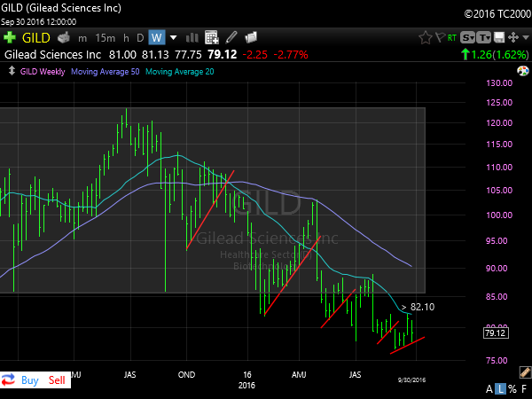Click the 'OND' quarter label on time axis
Viewport: 532px width, 399px height.
pyautogui.click(x=186, y=374)
